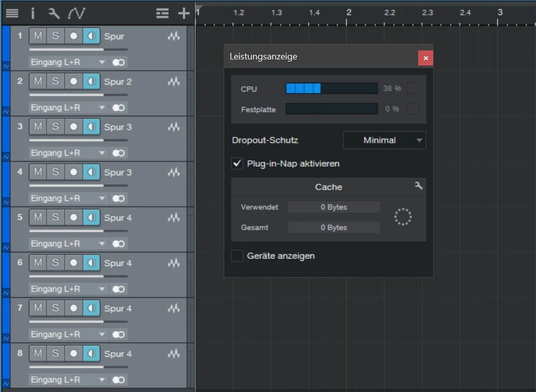Open Dropout-Schutz Minimal dropdown
The image size is (536, 392).
(384, 140)
